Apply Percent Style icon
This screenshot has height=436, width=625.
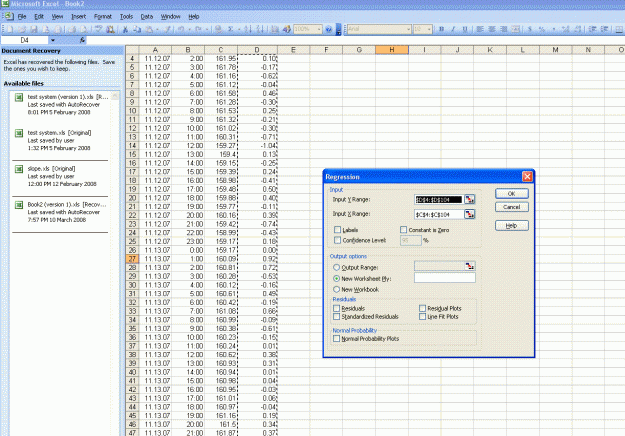click(x=542, y=29)
